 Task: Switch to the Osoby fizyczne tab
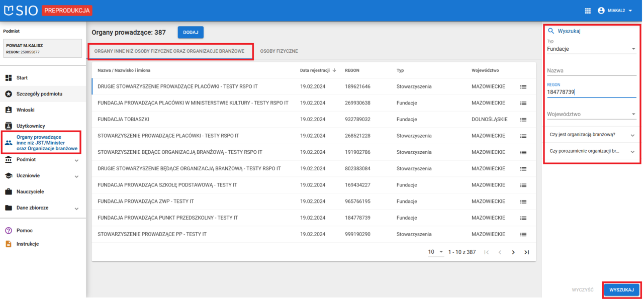tap(279, 51)
